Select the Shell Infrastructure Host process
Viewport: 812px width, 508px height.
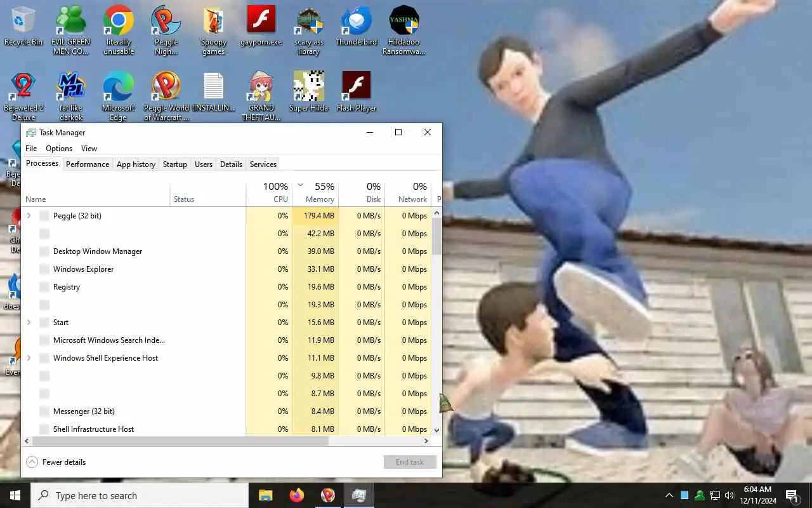point(226,429)
